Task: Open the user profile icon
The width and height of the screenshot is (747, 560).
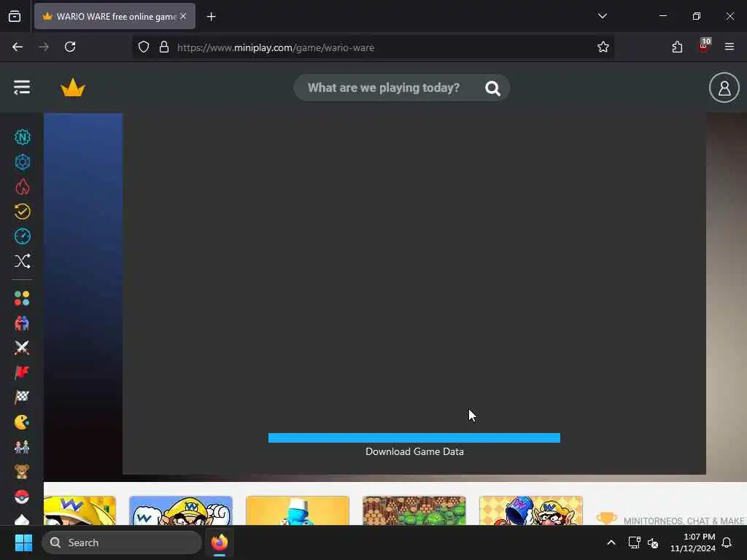Action: [724, 87]
